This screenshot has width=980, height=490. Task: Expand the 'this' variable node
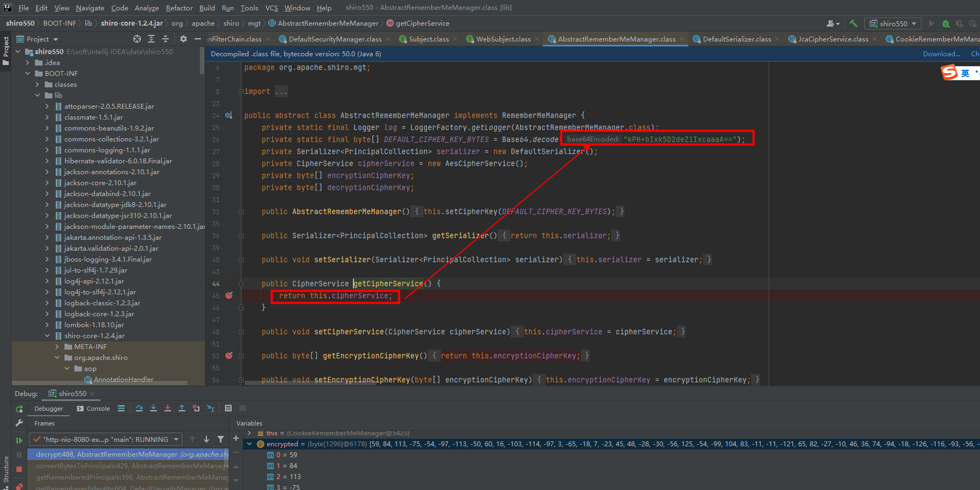(250, 433)
